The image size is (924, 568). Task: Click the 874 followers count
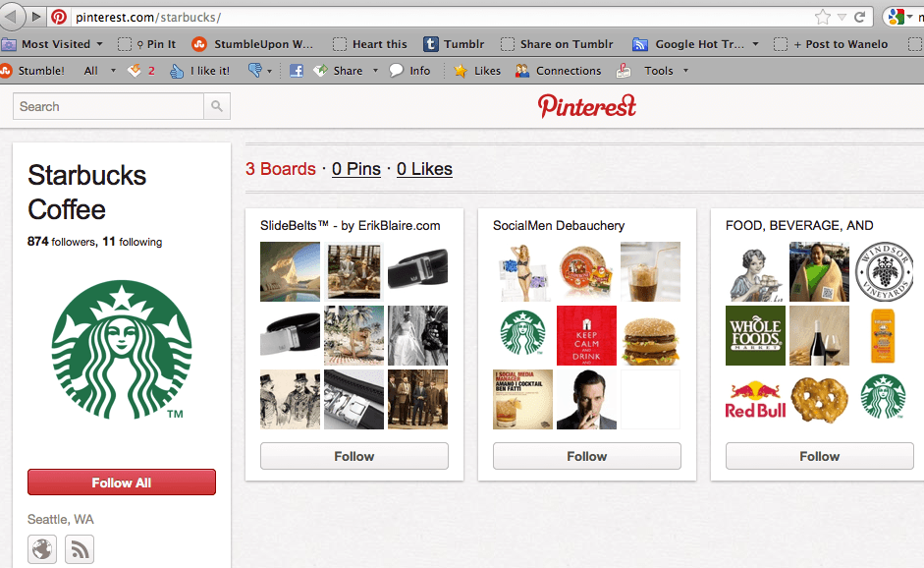coord(61,242)
